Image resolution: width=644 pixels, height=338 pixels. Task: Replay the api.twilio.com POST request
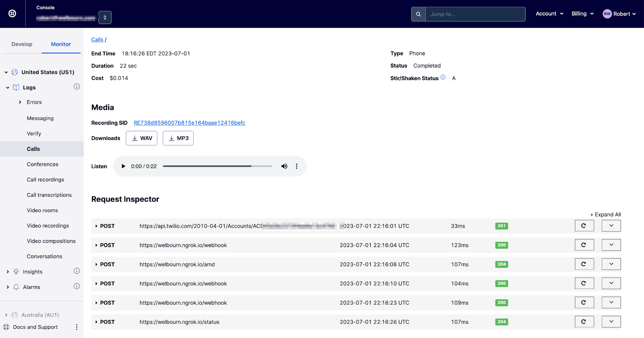(584, 226)
